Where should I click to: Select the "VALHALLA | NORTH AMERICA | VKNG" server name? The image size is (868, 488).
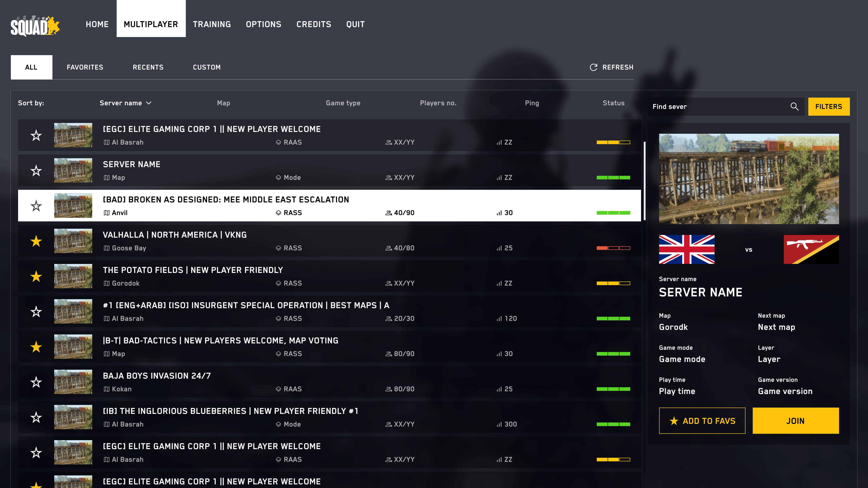pos(175,235)
